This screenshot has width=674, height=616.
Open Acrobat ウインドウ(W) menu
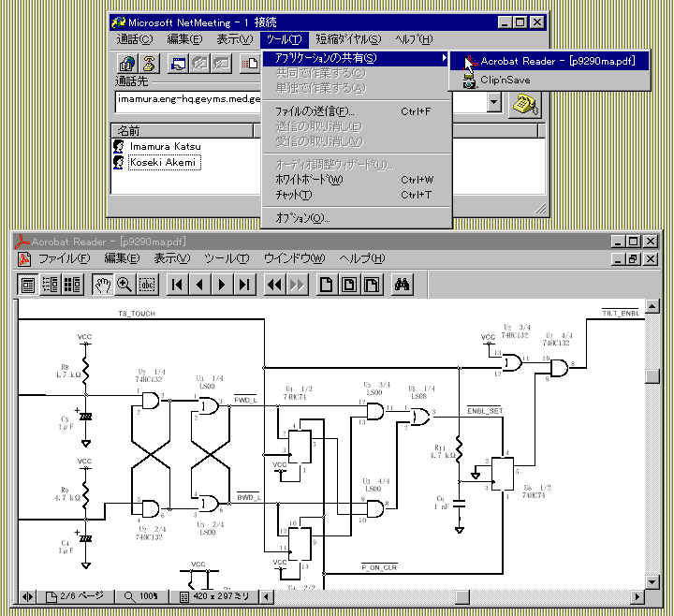tap(295, 258)
